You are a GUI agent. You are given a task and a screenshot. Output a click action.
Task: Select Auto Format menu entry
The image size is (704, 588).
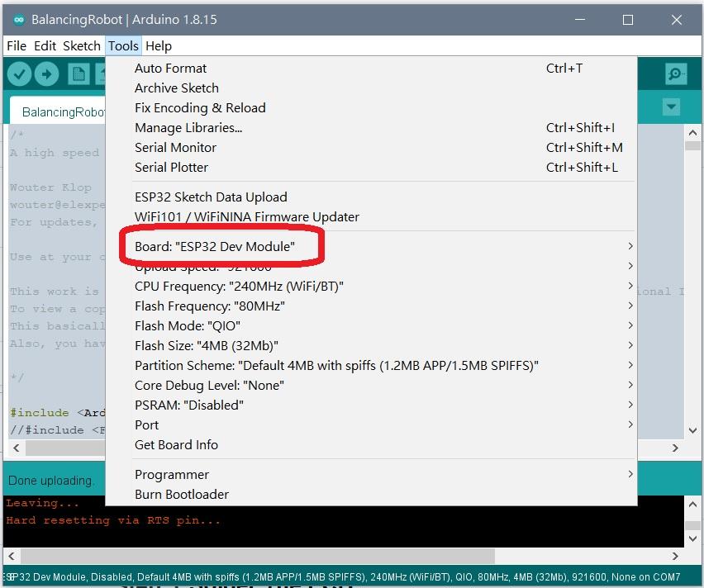point(371,69)
